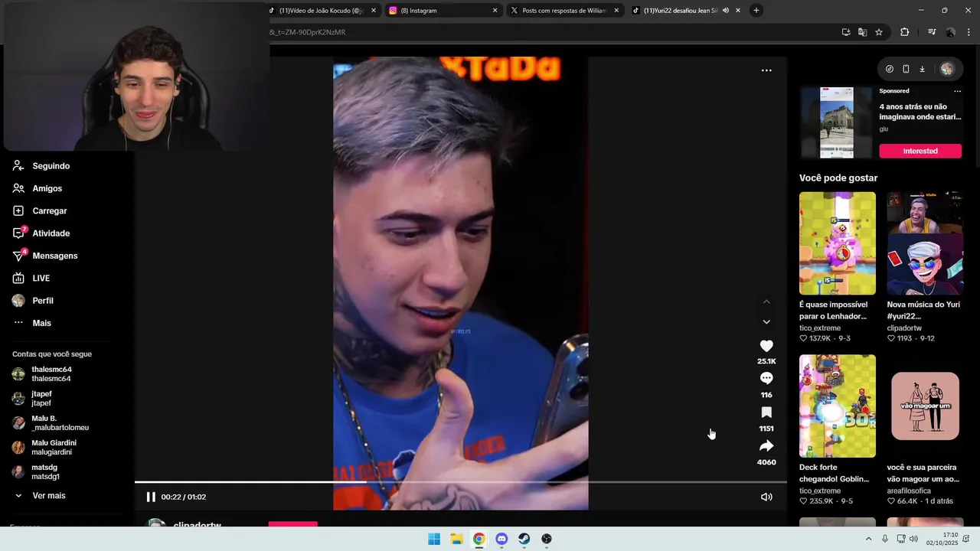980x551 pixels.
Task: Save the video with the bookmark icon
Action: [x=766, y=412]
